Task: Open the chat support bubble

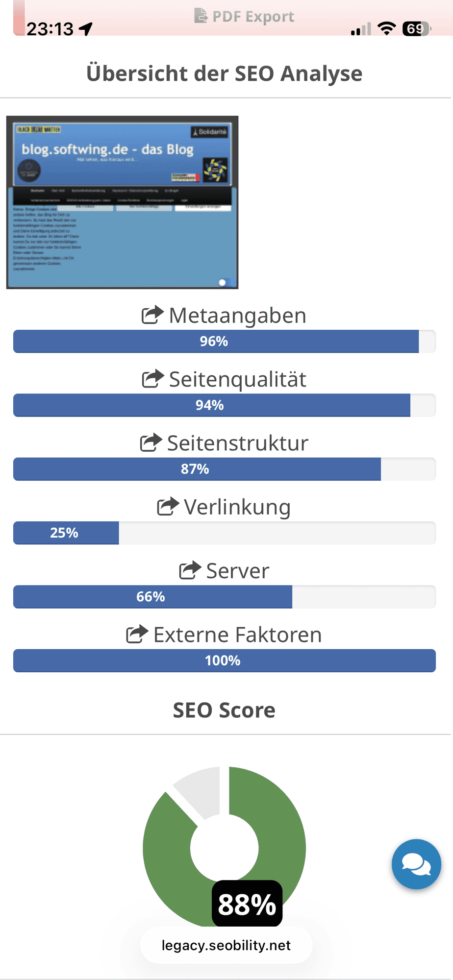Action: pos(416,864)
